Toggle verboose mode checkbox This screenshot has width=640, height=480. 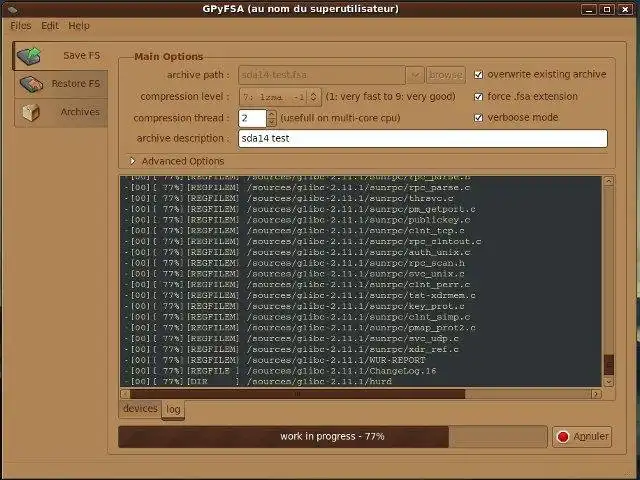point(478,118)
